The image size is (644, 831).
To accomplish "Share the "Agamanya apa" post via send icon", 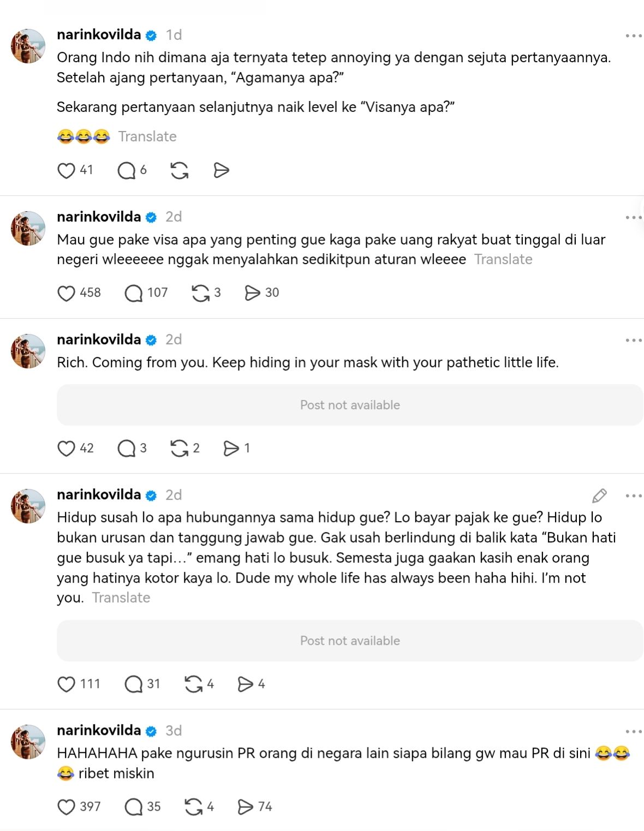I will [221, 170].
